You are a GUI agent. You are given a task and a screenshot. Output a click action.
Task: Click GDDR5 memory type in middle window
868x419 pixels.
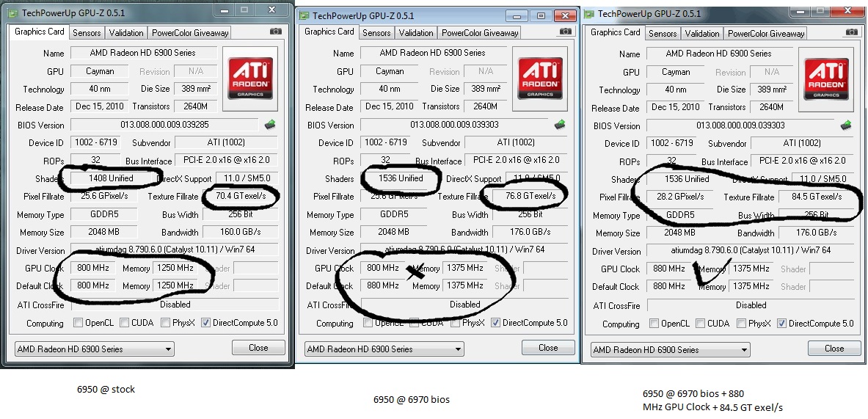[393, 214]
